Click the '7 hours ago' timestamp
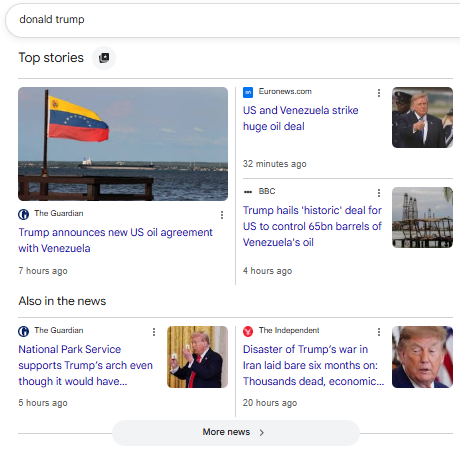The image size is (460, 453). pyautogui.click(x=43, y=271)
